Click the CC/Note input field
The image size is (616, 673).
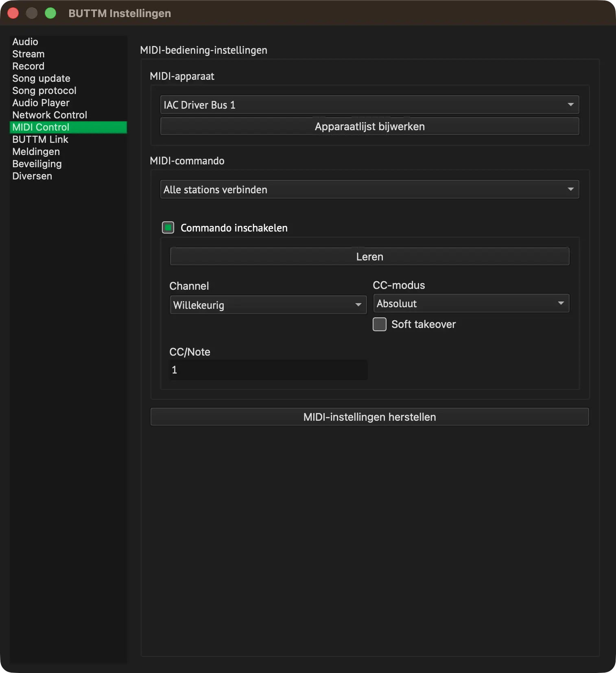(268, 369)
